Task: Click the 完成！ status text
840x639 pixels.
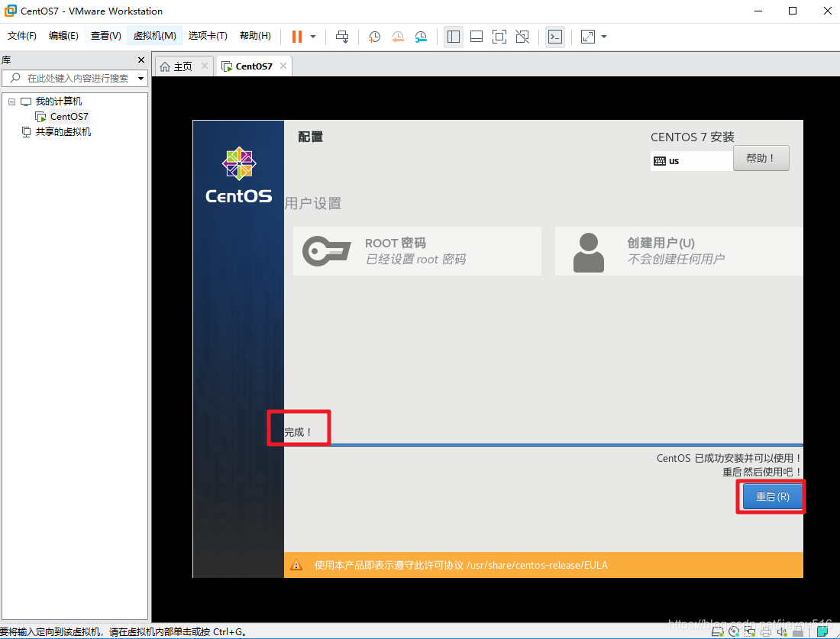Action: coord(298,432)
